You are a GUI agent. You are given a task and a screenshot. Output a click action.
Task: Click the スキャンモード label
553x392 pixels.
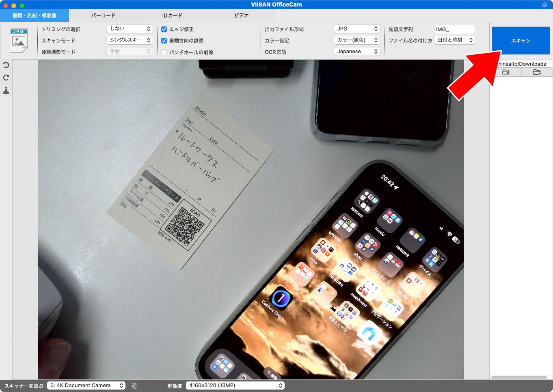click(x=58, y=41)
